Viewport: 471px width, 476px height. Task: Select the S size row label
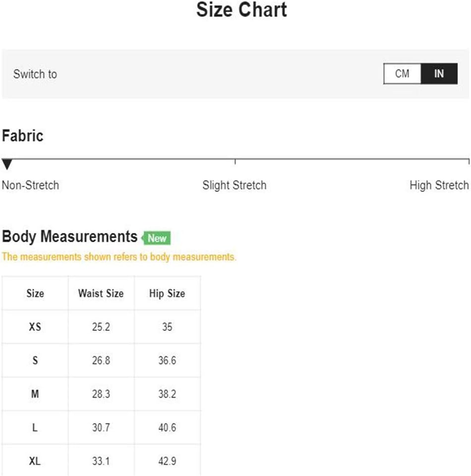pos(35,360)
